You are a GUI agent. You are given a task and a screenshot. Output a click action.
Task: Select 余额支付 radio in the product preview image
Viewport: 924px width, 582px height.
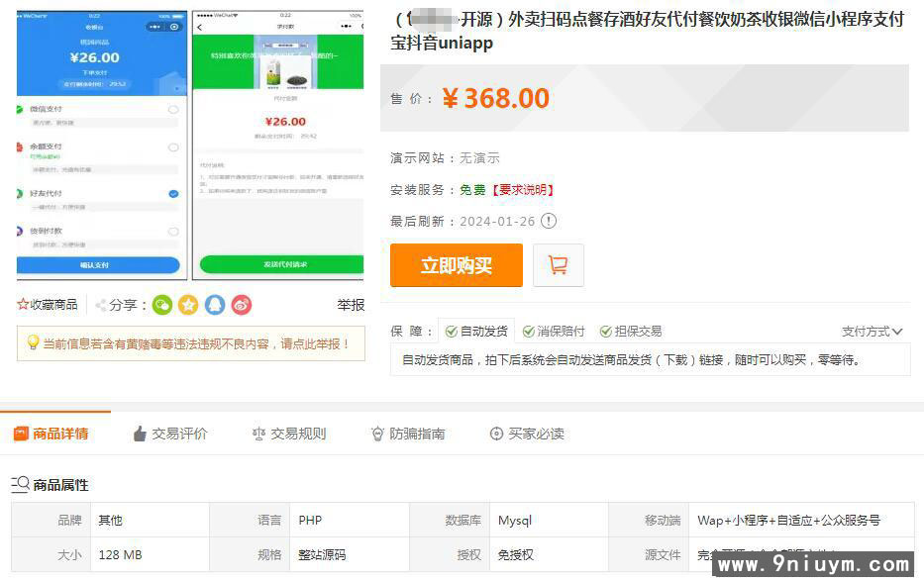tap(173, 147)
